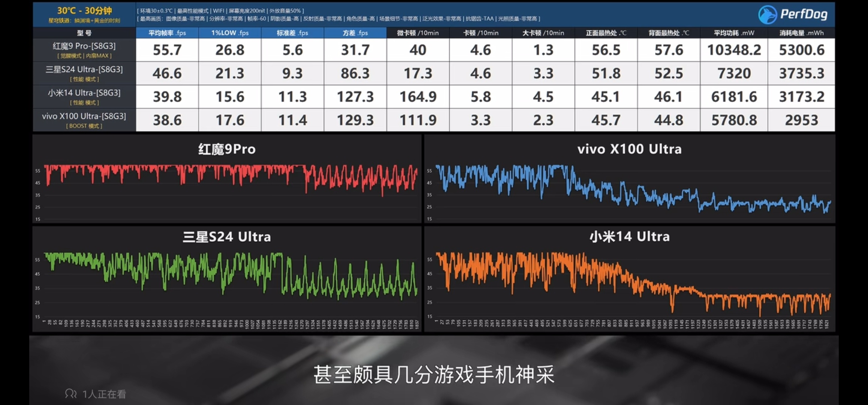This screenshot has height=405, width=868.
Task: Click the orange 小米14 Ultra frame-rate curve
Action: click(633, 284)
